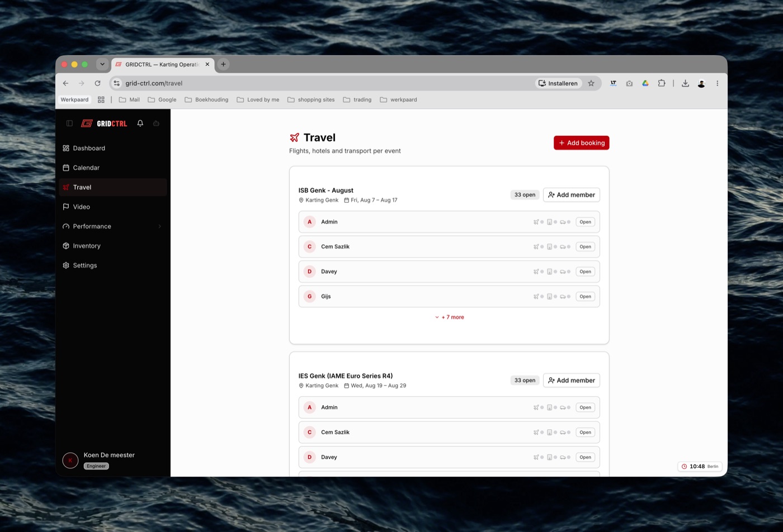This screenshot has height=532, width=783.
Task: Add member to ISB Genk - August
Action: (x=571, y=195)
